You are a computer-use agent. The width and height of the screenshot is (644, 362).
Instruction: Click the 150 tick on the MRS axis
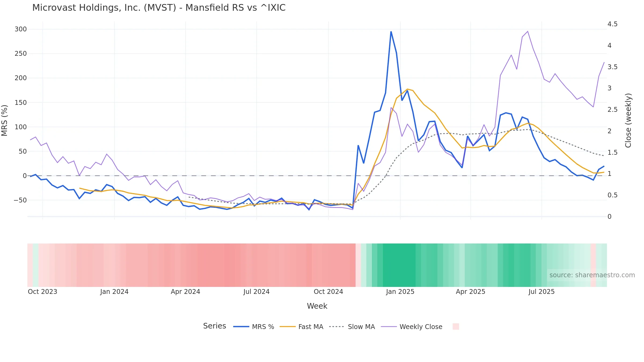tap(21, 103)
